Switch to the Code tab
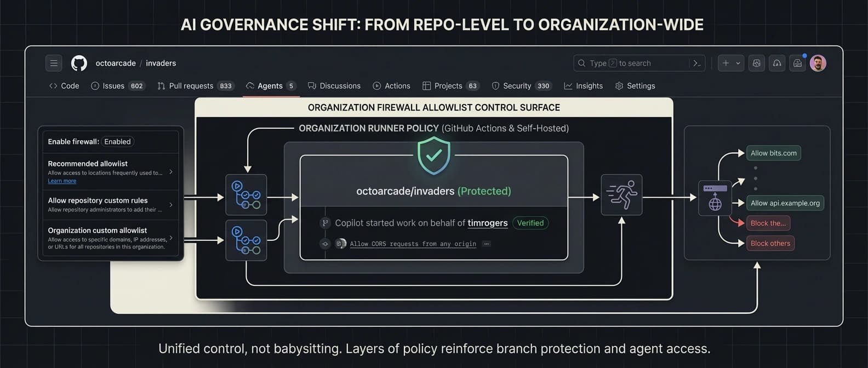Viewport: 868px width, 368px height. click(64, 86)
